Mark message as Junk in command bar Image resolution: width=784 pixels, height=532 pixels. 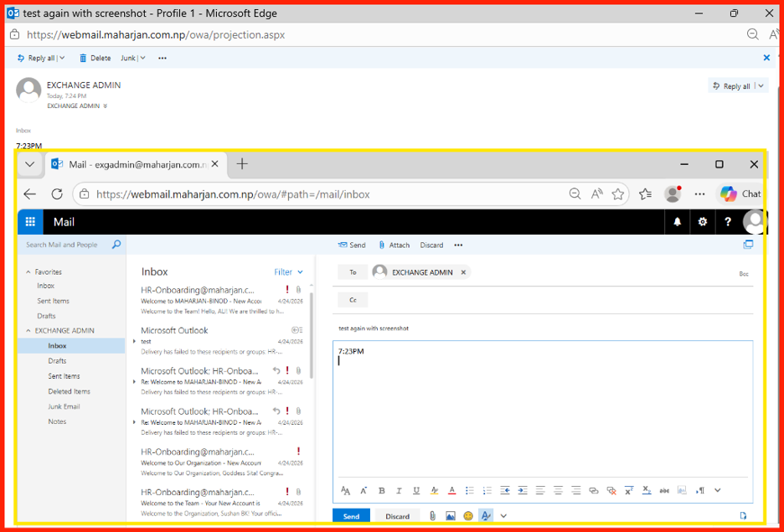[128, 58]
